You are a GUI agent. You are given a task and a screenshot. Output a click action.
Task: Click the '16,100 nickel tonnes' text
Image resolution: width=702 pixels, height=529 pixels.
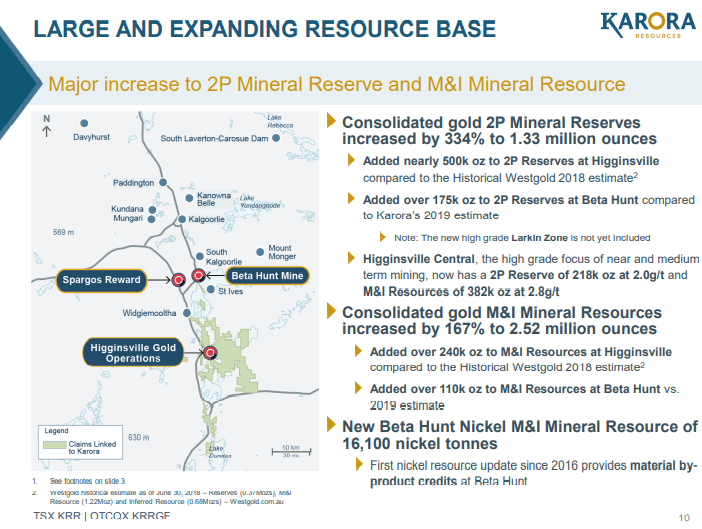coord(420,444)
